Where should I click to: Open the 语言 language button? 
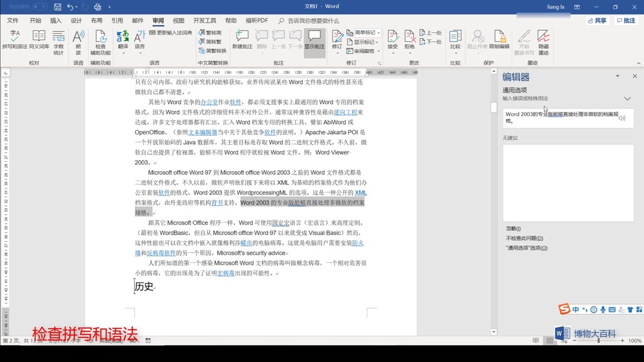[x=139, y=42]
